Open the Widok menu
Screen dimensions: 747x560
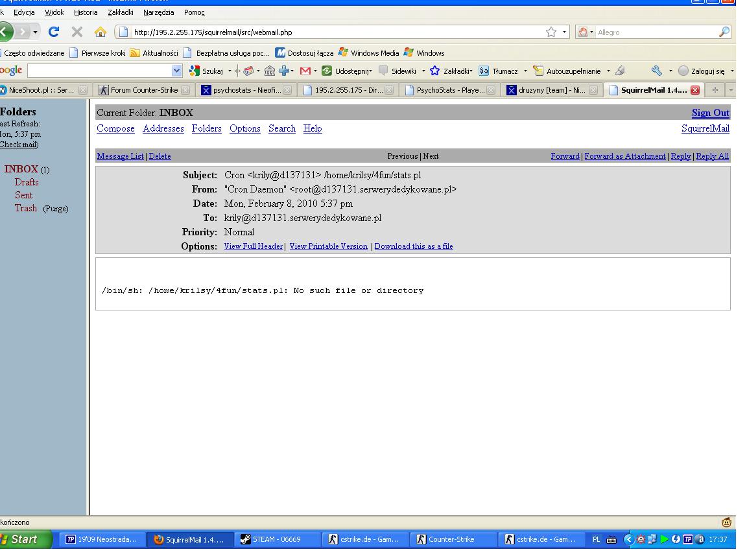pos(54,12)
